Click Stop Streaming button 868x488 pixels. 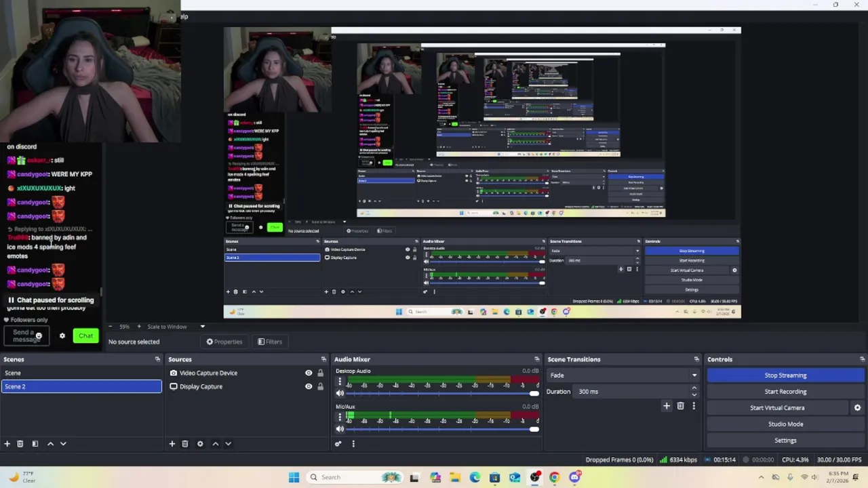tap(785, 375)
